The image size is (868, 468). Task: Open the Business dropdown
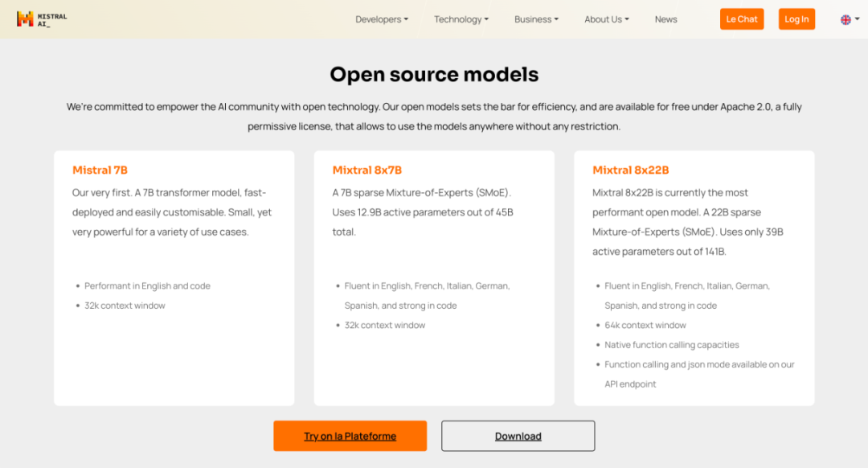tap(536, 19)
